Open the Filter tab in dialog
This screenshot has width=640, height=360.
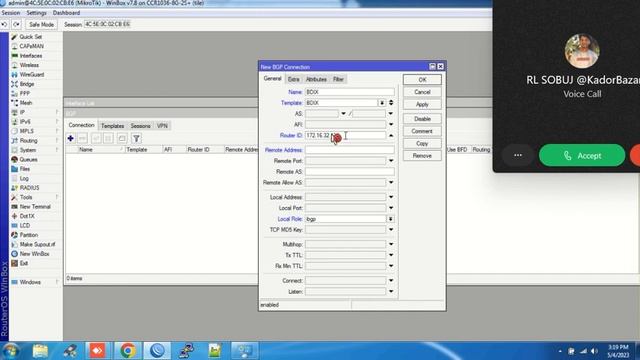point(338,79)
